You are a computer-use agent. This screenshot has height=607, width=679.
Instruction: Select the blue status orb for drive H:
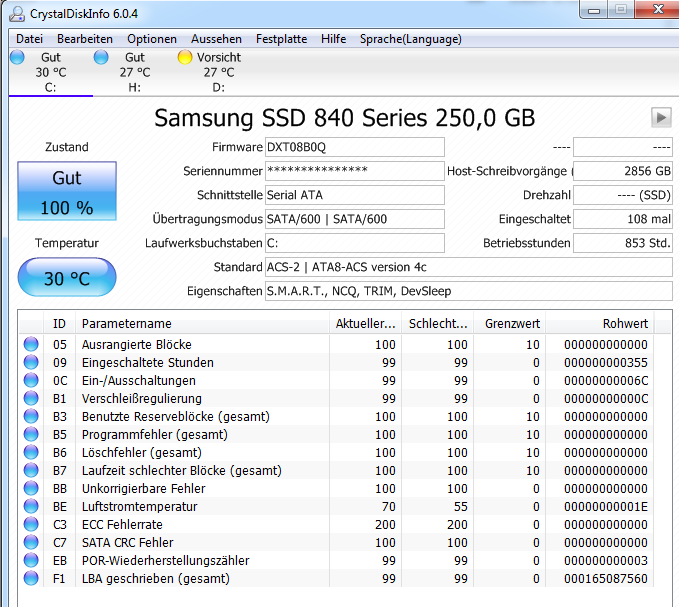click(101, 57)
